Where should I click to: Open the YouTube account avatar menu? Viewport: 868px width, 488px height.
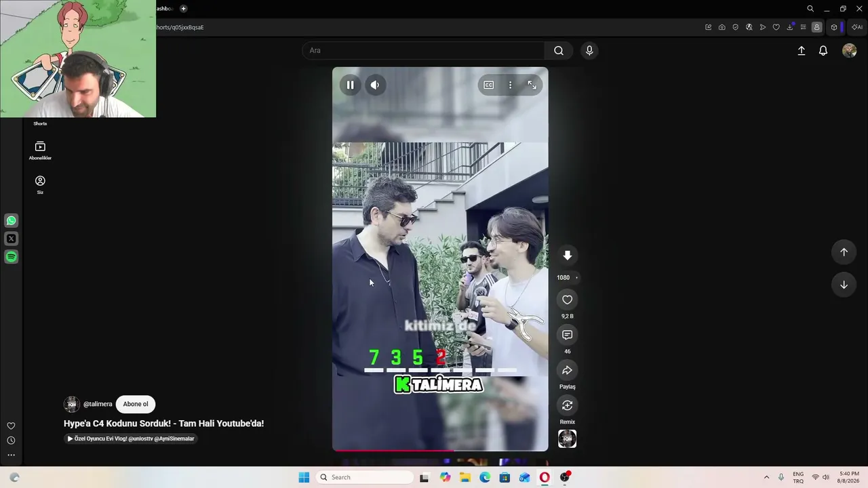click(849, 51)
